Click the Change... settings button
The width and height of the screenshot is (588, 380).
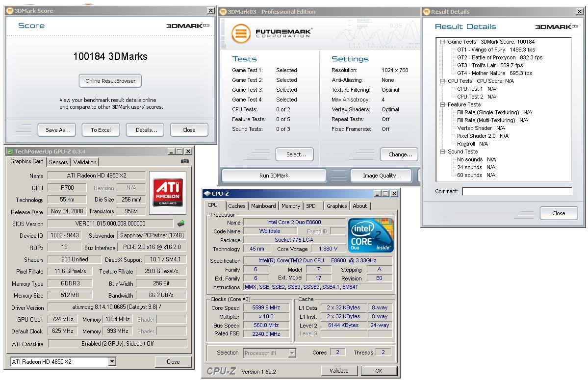pos(399,154)
